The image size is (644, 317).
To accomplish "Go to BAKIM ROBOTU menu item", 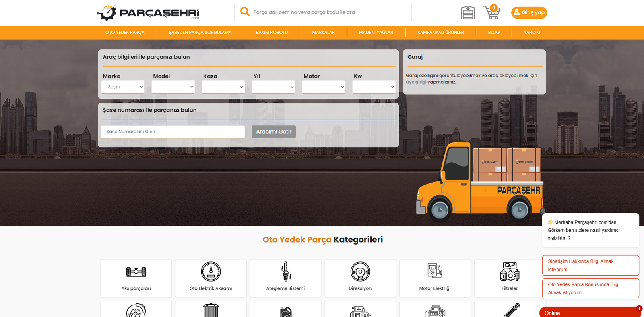I will tap(272, 33).
